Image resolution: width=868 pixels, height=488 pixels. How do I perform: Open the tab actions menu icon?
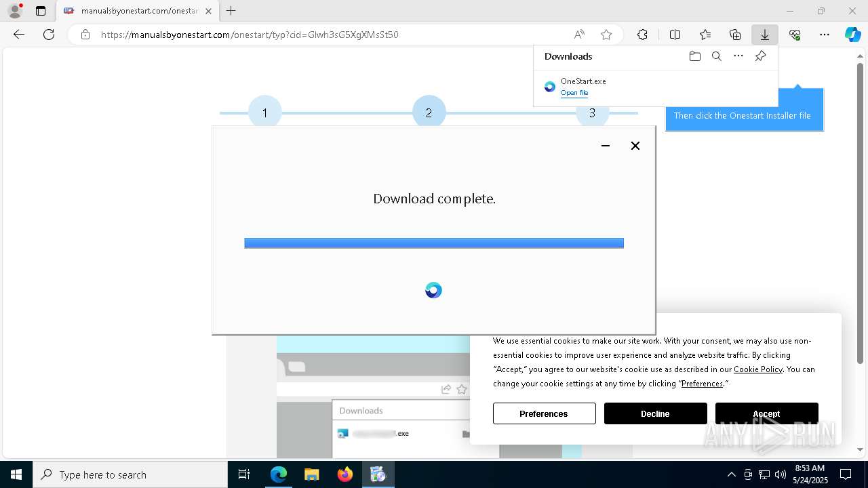point(41,11)
